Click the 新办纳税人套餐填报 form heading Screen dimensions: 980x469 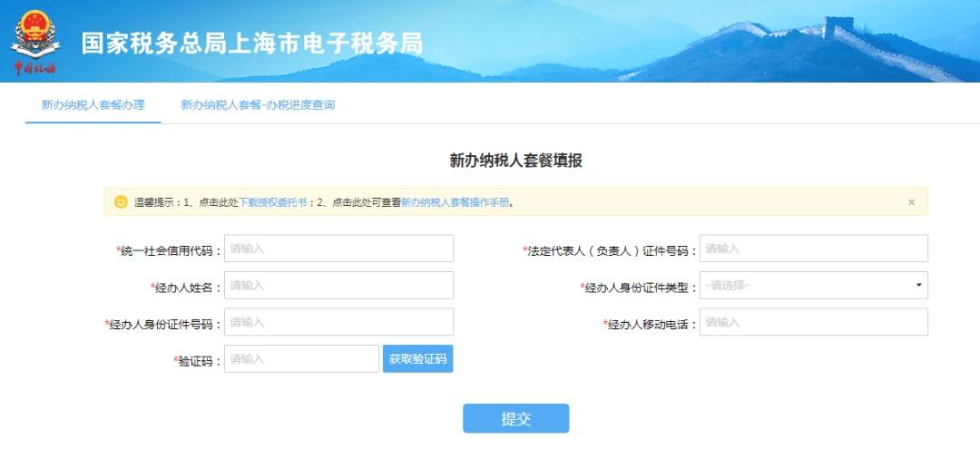(x=515, y=161)
